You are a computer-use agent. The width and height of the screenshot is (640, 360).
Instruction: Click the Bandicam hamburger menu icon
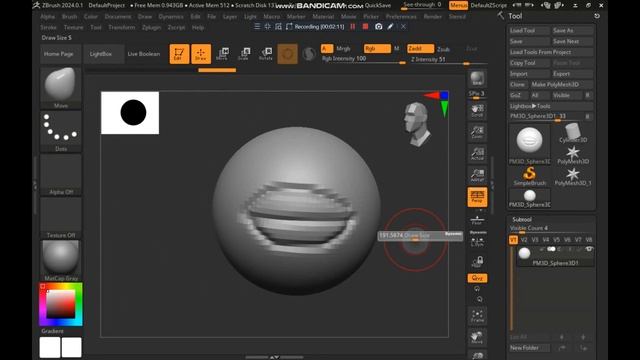pyautogui.click(x=257, y=27)
